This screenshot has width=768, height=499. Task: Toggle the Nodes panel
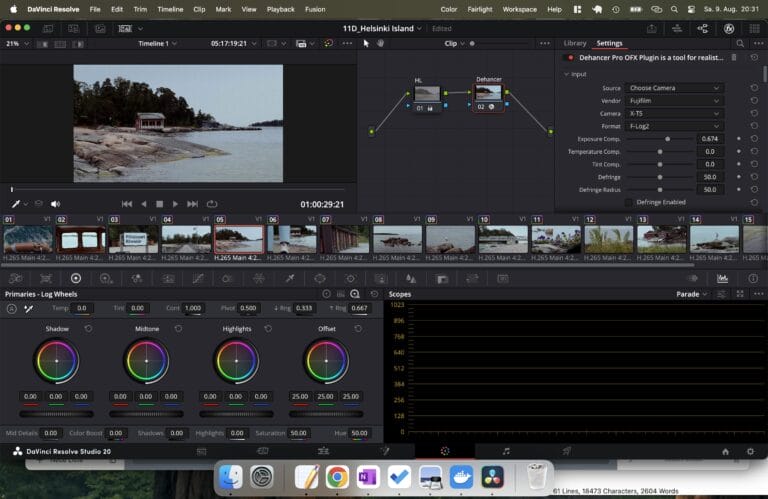tap(703, 28)
